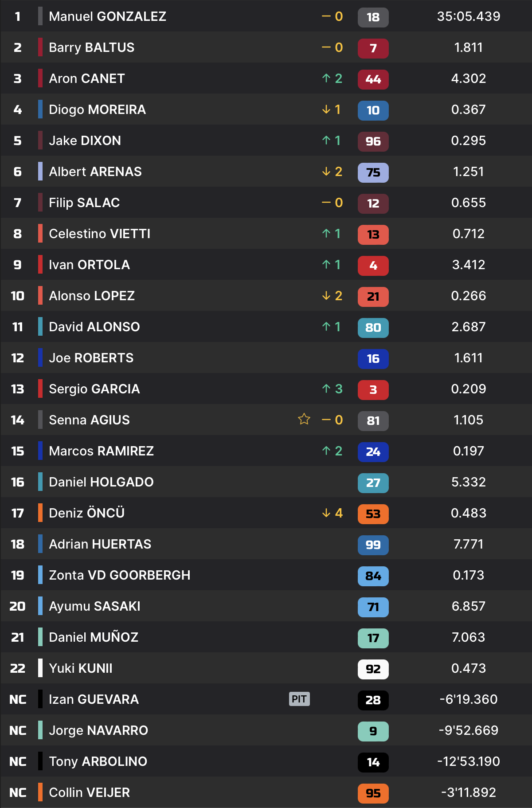Click Tony ARBOLINO's name

[98, 761]
